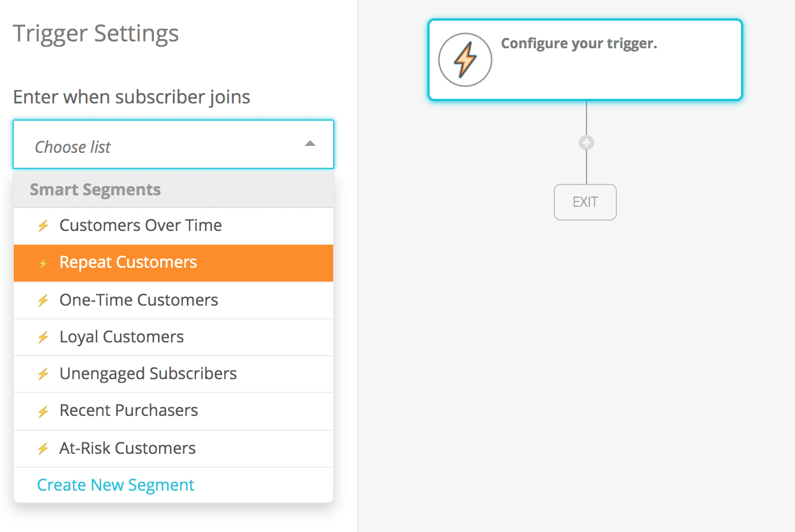Click the EXIT node in workflow
The height and width of the screenshot is (532, 795).
point(585,202)
